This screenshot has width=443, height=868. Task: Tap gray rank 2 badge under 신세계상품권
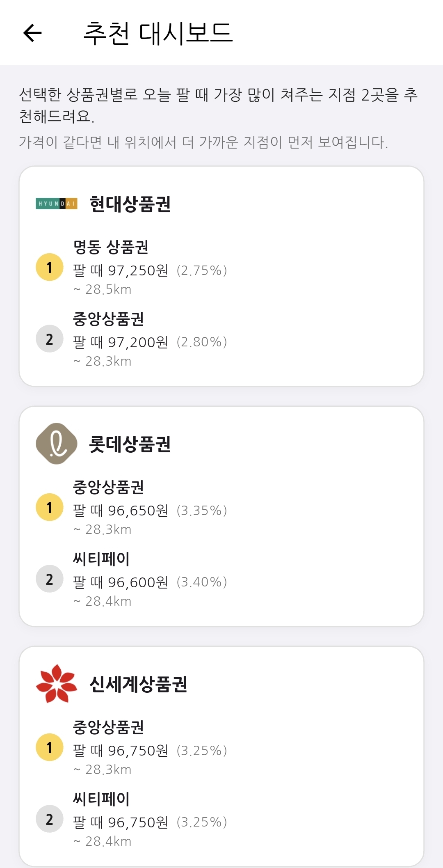50,819
